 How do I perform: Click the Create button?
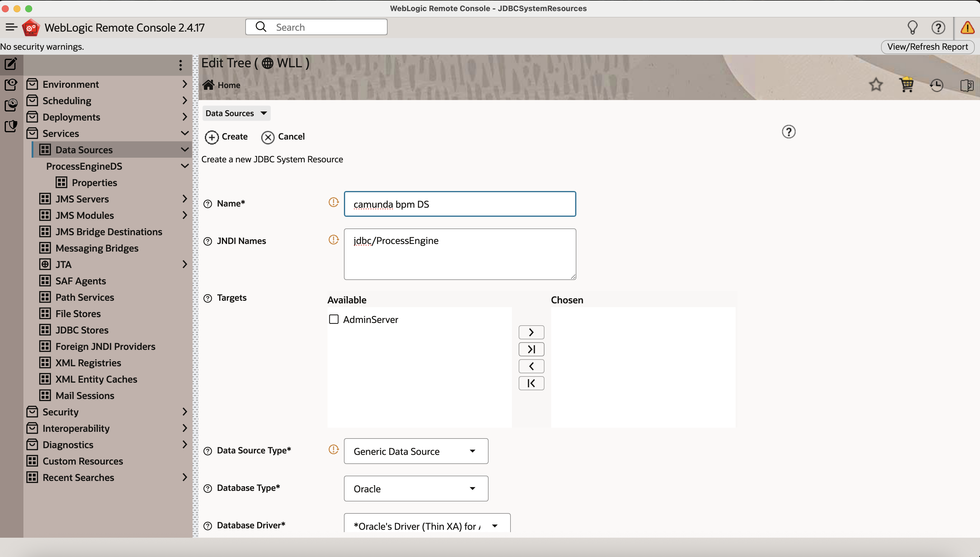tap(227, 137)
